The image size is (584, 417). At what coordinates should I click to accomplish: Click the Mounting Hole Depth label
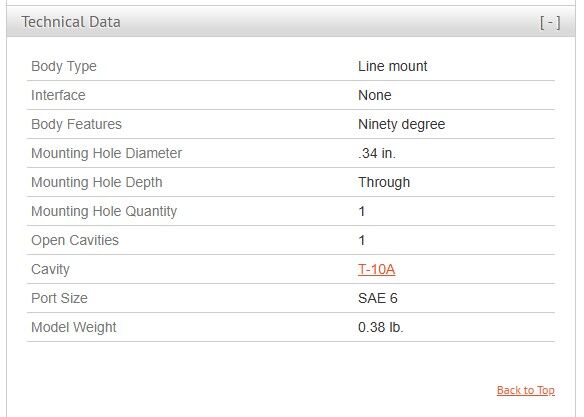click(x=97, y=182)
